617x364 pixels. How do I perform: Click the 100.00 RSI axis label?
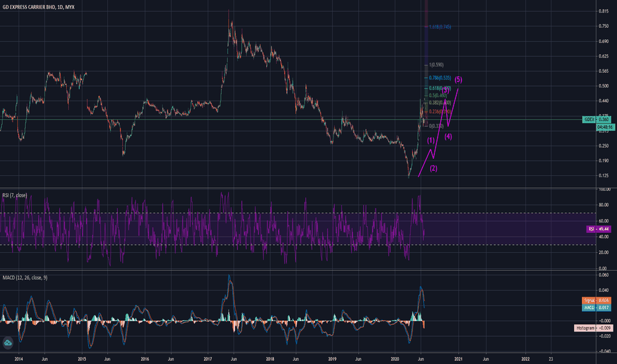click(x=604, y=189)
